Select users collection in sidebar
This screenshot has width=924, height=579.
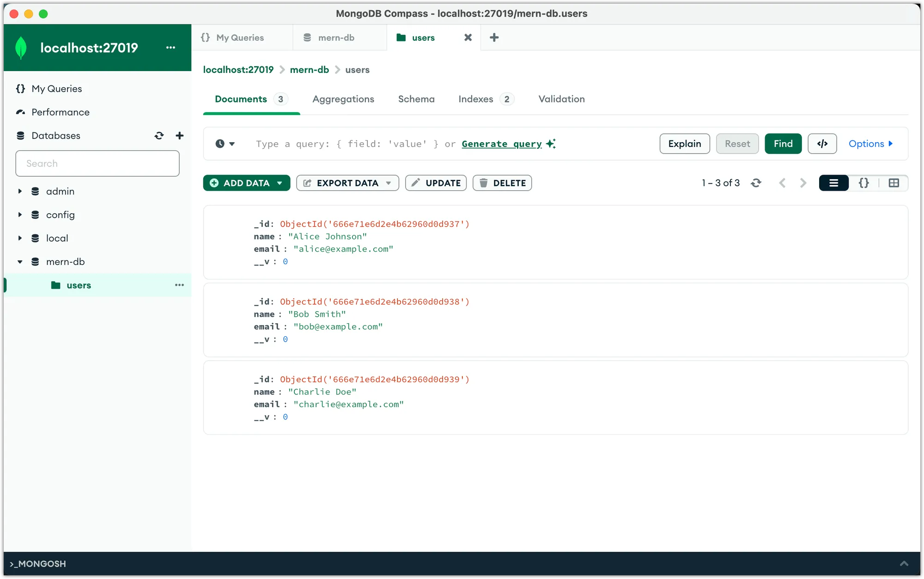point(97,285)
